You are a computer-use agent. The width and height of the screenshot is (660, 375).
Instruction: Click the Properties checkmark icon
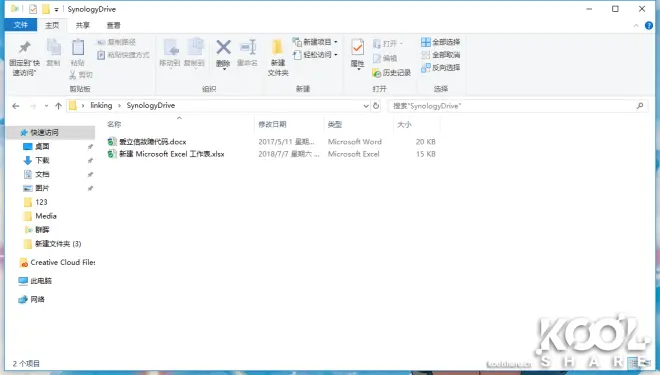pos(357,47)
